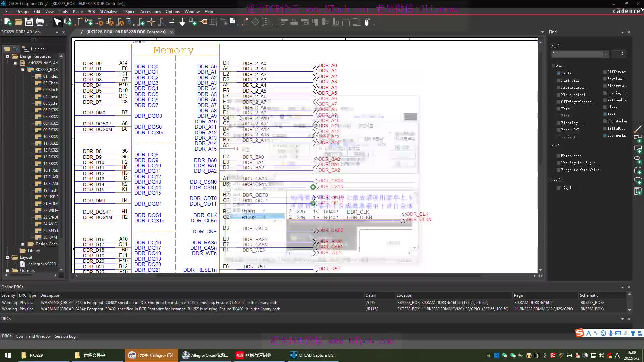
Task: Enable Use Regular Expression checkbox
Action: click(558, 162)
